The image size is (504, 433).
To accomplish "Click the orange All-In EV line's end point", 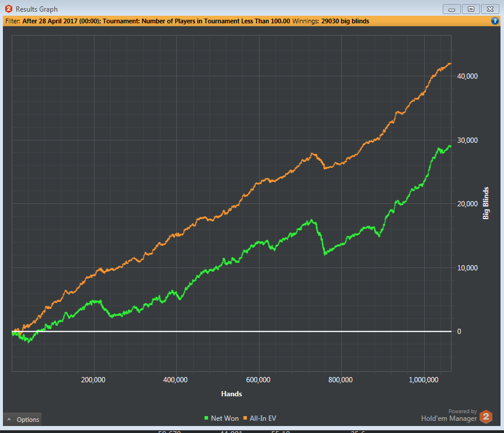I will [x=450, y=64].
